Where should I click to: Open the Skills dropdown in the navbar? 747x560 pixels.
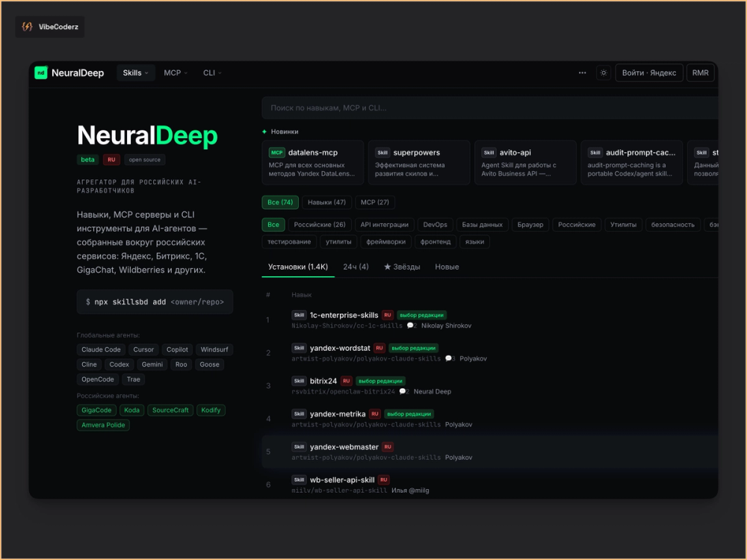coord(136,73)
